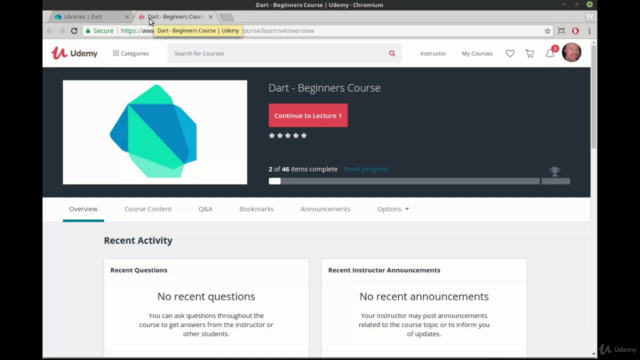
Task: Rate the course with one star
Action: pos(272,136)
